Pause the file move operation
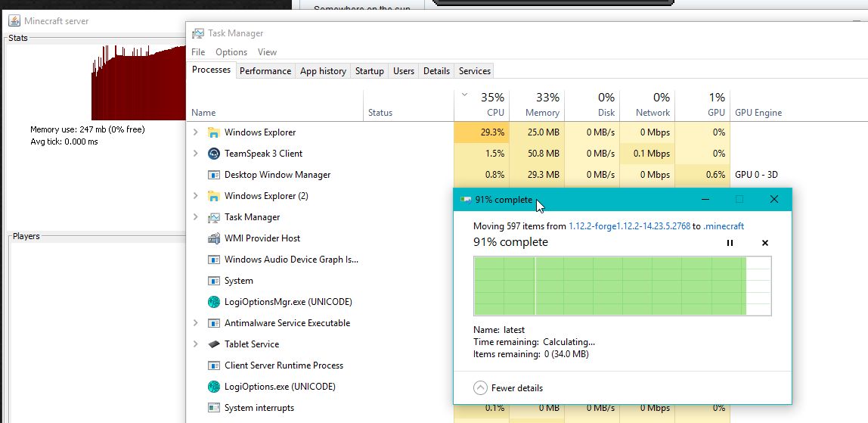 point(730,243)
